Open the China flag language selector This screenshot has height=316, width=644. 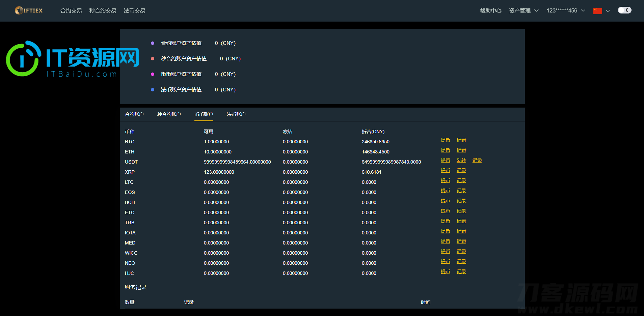(597, 11)
